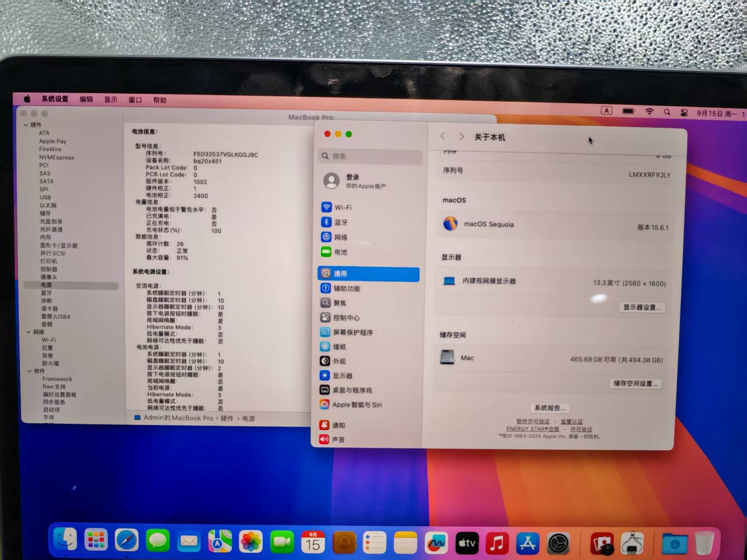Select the Battery (电池) sidebar item

coord(340,252)
